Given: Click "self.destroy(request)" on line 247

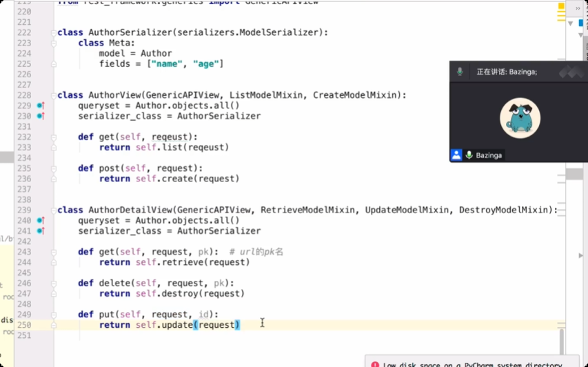Looking at the screenshot, I should [190, 294].
